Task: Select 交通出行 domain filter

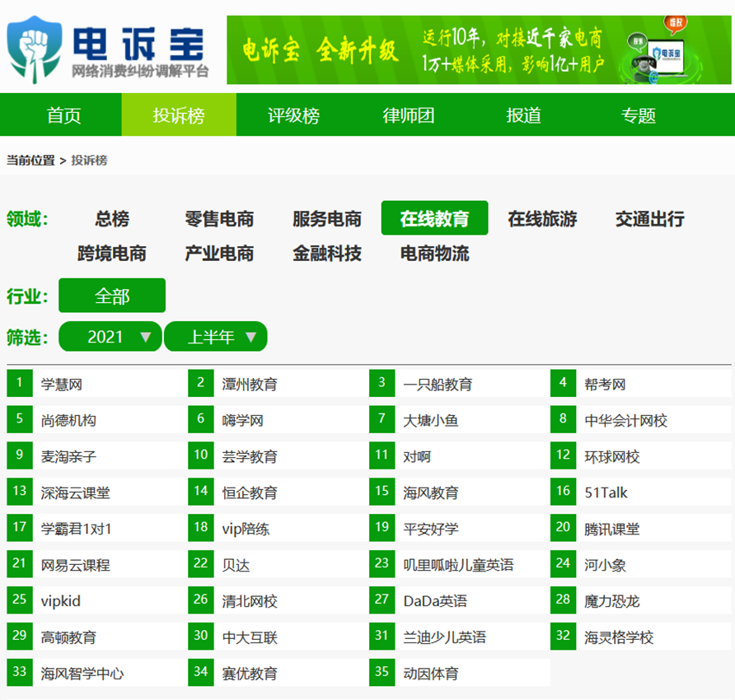Action: (649, 219)
